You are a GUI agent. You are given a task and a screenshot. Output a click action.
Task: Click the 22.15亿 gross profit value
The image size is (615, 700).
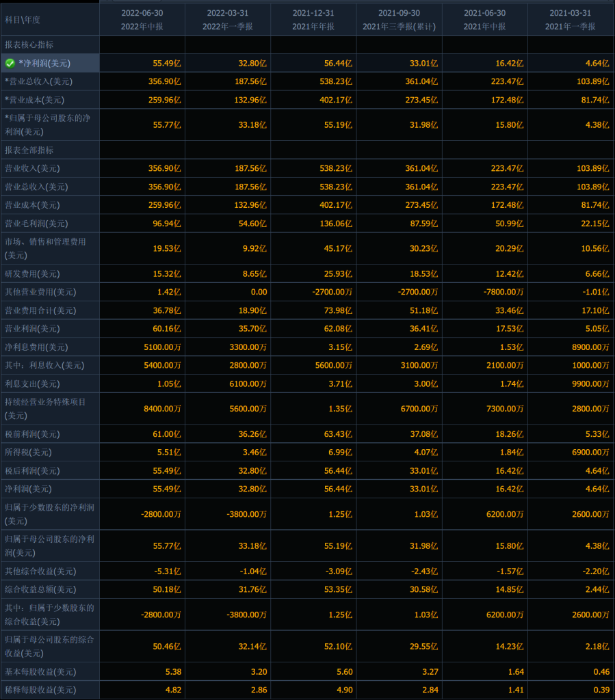point(595,224)
